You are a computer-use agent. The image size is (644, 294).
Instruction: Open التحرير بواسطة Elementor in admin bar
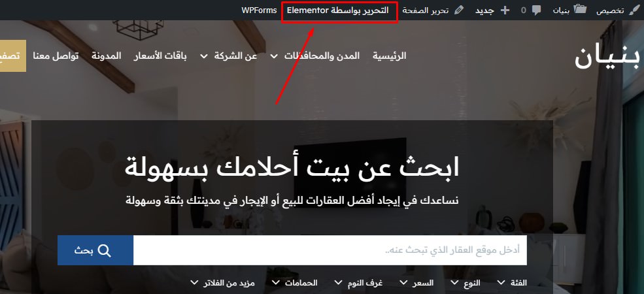337,10
